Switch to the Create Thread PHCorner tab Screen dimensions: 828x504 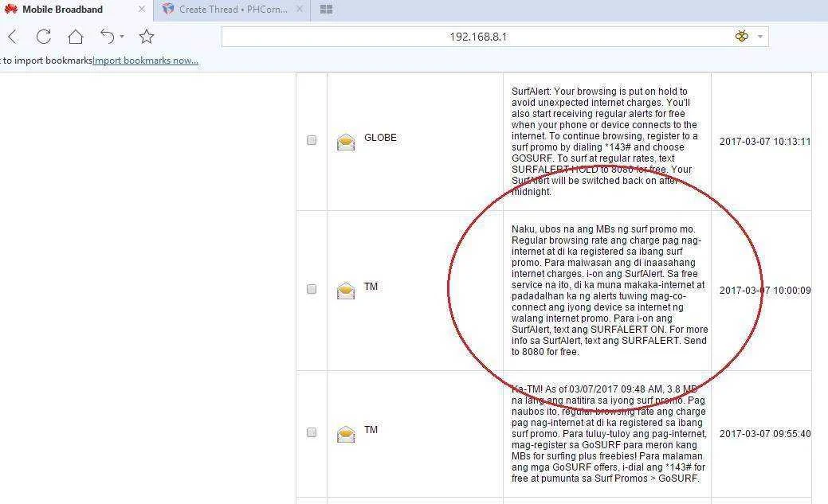pos(233,10)
